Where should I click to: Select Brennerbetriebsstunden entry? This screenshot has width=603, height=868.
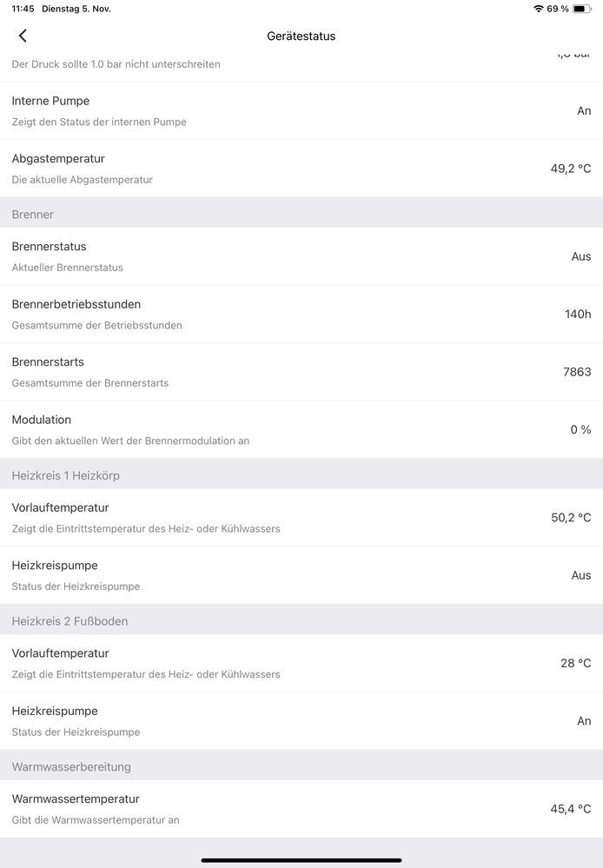click(x=301, y=314)
